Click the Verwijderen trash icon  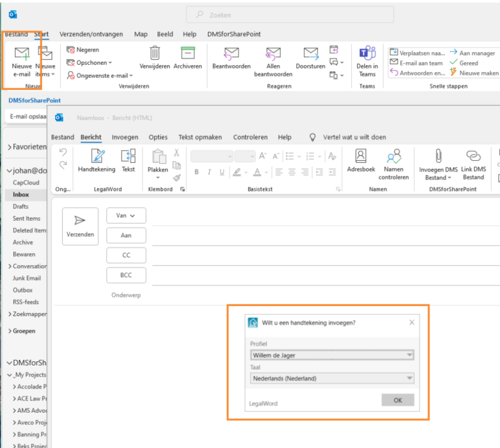(155, 53)
